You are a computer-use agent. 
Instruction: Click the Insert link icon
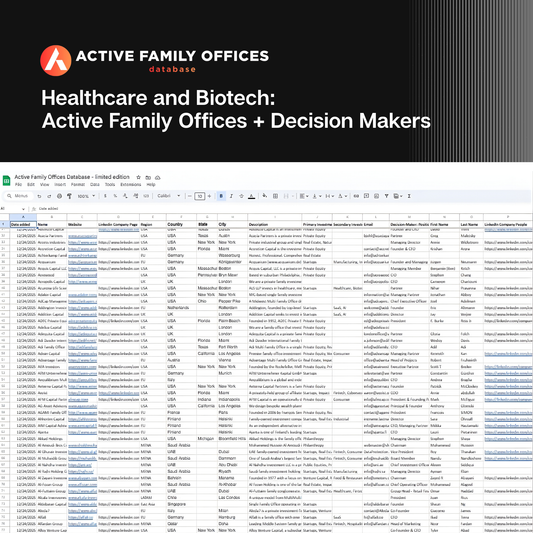(356, 196)
